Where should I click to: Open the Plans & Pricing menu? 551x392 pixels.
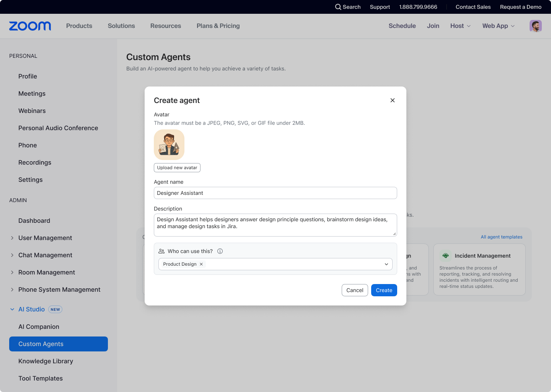218,26
